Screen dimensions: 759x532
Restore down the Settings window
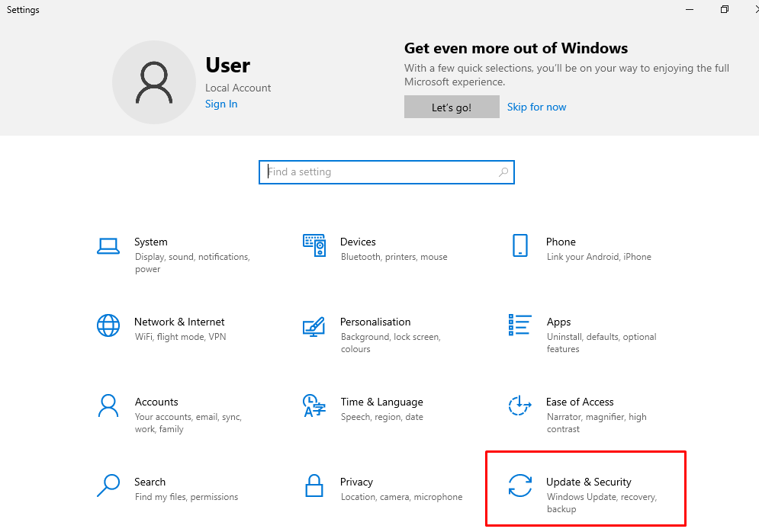(x=724, y=9)
